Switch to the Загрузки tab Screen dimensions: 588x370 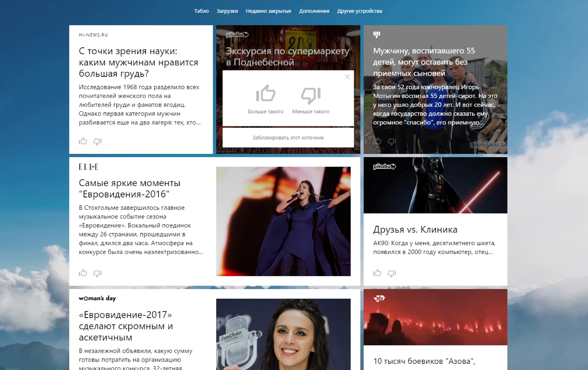pos(227,11)
